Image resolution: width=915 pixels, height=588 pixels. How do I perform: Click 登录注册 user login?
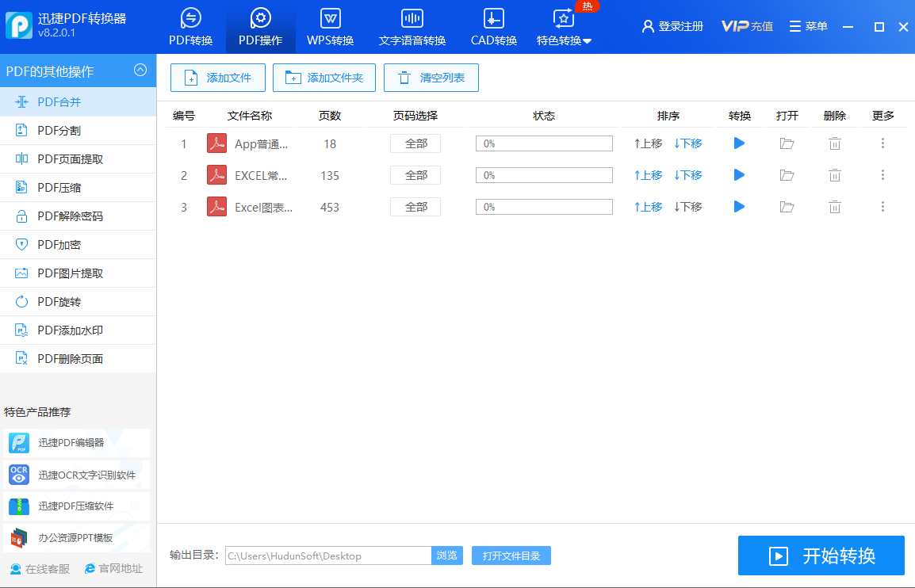pyautogui.click(x=672, y=26)
